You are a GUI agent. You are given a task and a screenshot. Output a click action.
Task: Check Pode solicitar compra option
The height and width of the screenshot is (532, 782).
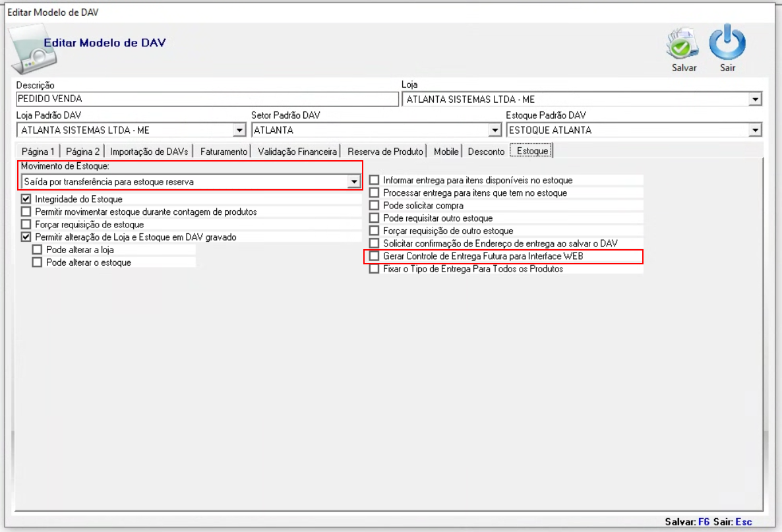click(375, 206)
